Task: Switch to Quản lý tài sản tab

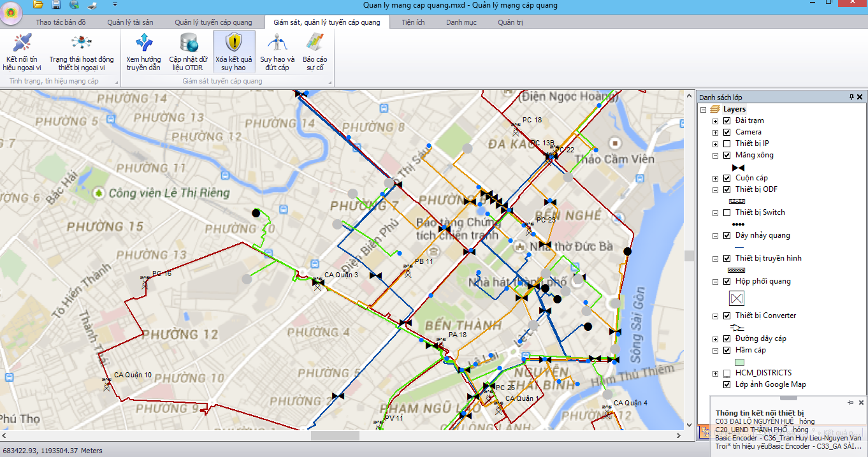Action: (x=130, y=22)
